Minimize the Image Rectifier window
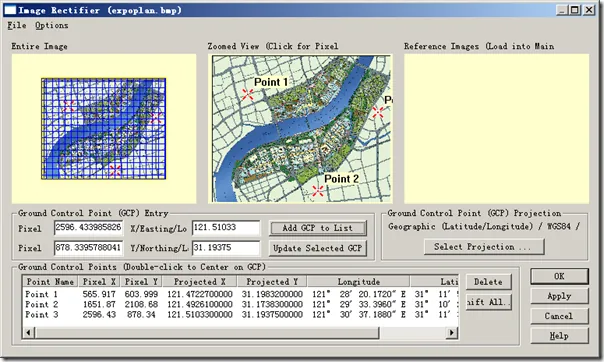The height and width of the screenshot is (362, 604). tap(562, 10)
